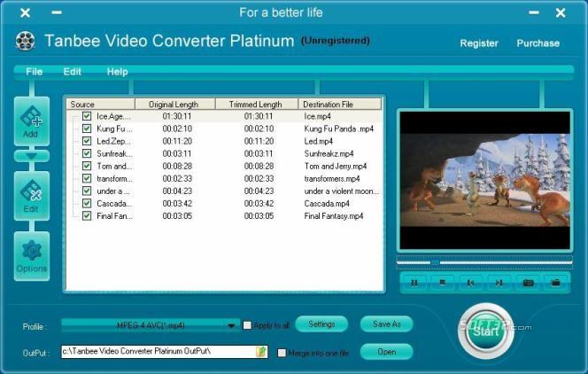This screenshot has width=588, height=374.
Task: Click the film reel application logo
Action: 25,41
